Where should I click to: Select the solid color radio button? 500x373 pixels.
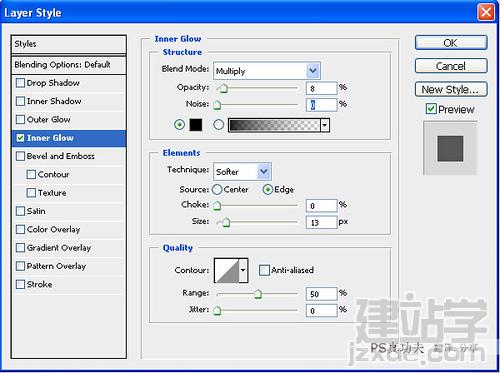pos(180,125)
